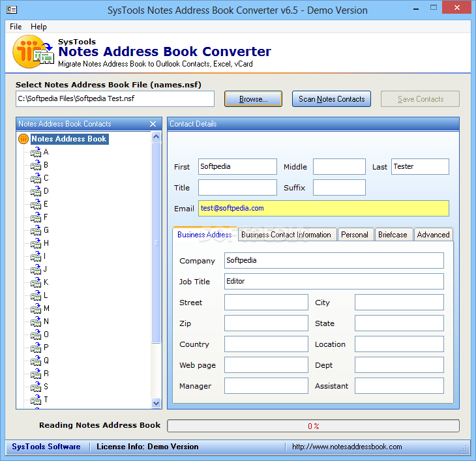
Task: Open the File menu
Action: pos(16,27)
